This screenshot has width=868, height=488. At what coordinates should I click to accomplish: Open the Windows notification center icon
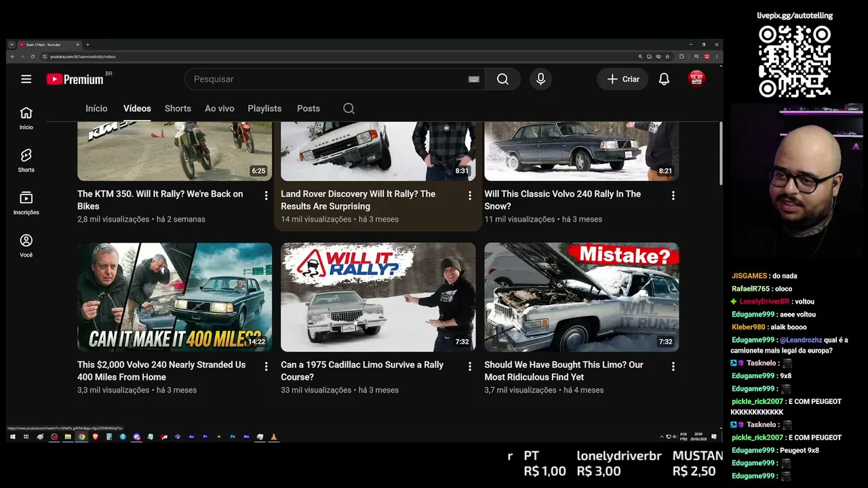pyautogui.click(x=715, y=437)
